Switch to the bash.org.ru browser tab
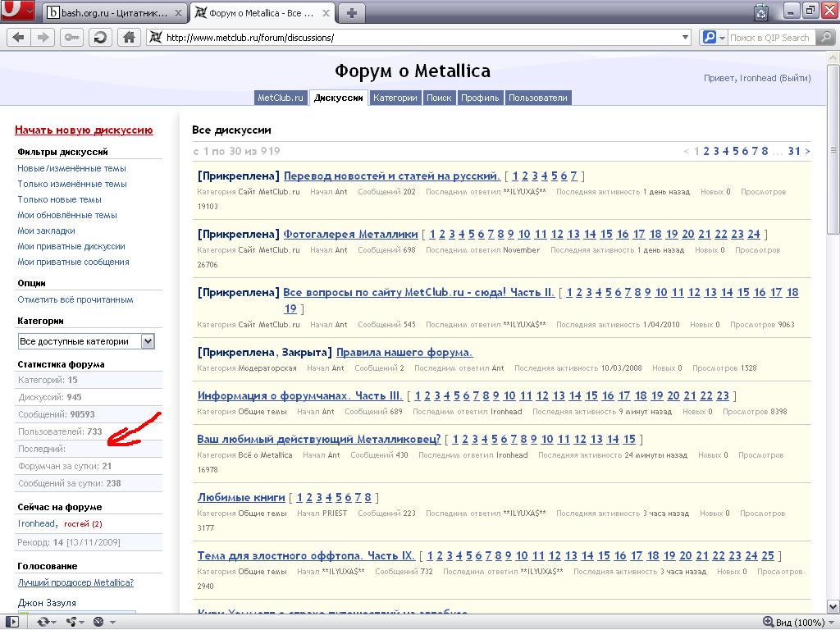This screenshot has width=840, height=630. pos(114,13)
